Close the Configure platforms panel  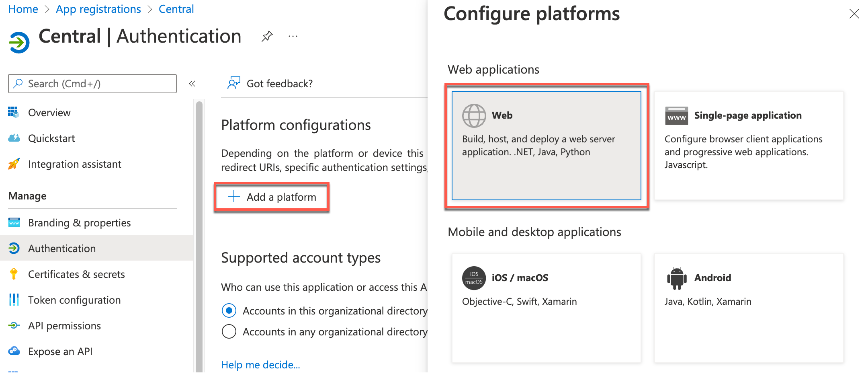pyautogui.click(x=854, y=14)
